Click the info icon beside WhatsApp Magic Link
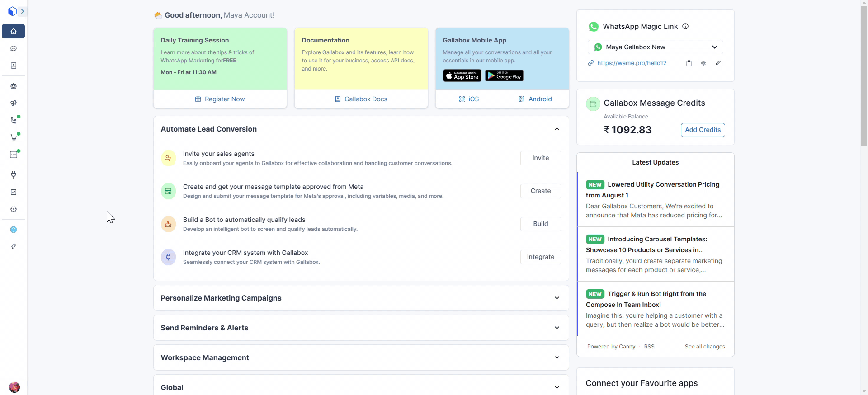 [x=685, y=26]
